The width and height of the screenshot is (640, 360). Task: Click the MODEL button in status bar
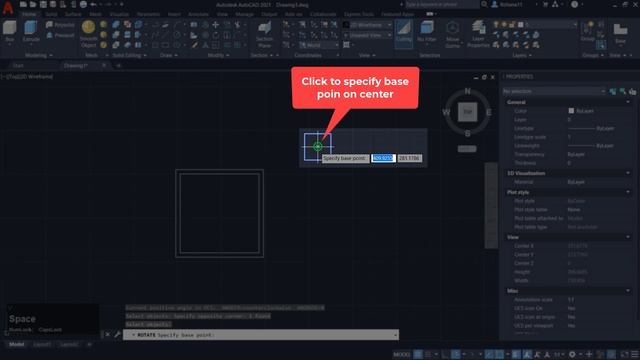[x=402, y=354]
